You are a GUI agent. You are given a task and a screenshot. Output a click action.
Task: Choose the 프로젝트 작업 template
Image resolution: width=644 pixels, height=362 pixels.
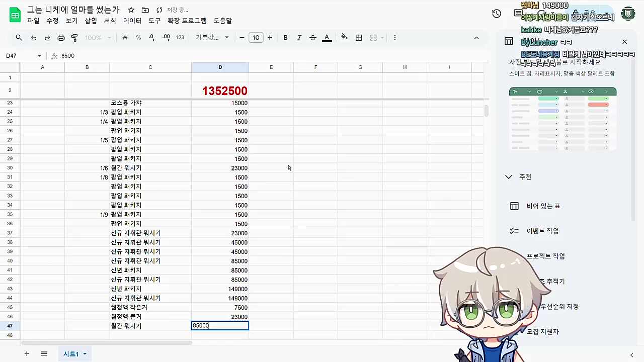point(545,256)
